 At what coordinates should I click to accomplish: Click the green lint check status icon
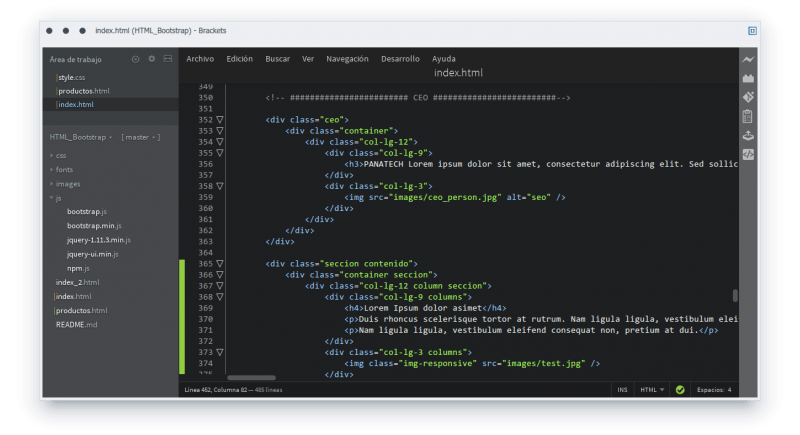click(x=680, y=390)
